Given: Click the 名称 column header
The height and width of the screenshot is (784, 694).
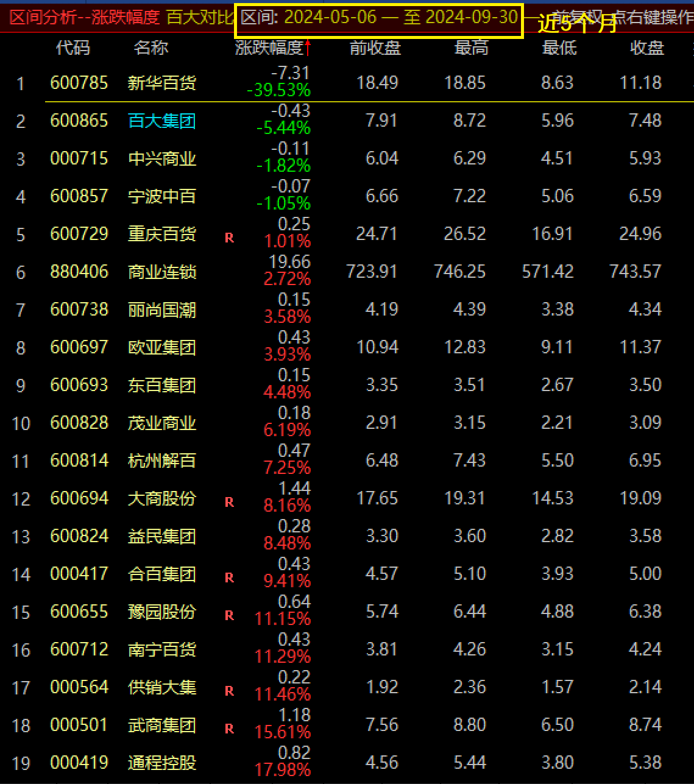Looking at the screenshot, I should pyautogui.click(x=150, y=48).
